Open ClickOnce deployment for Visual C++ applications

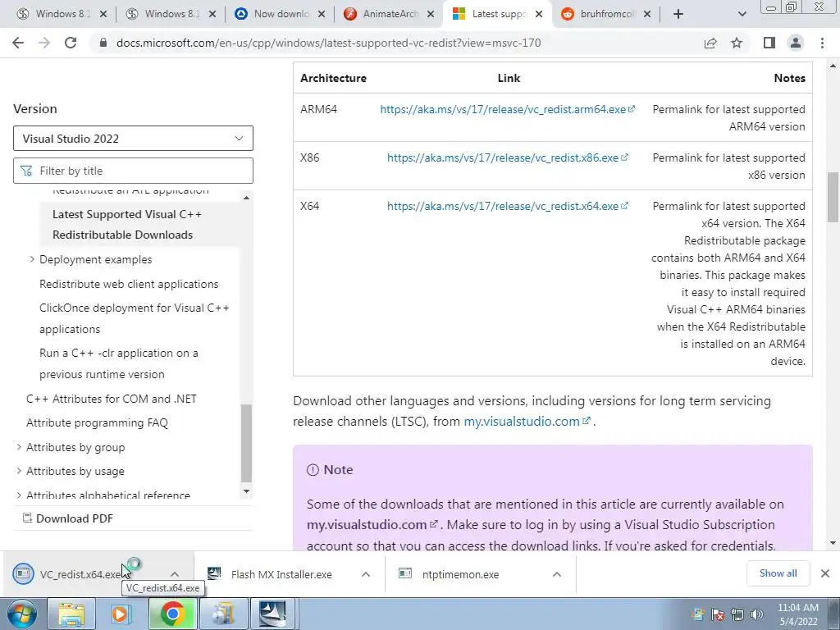[134, 318]
